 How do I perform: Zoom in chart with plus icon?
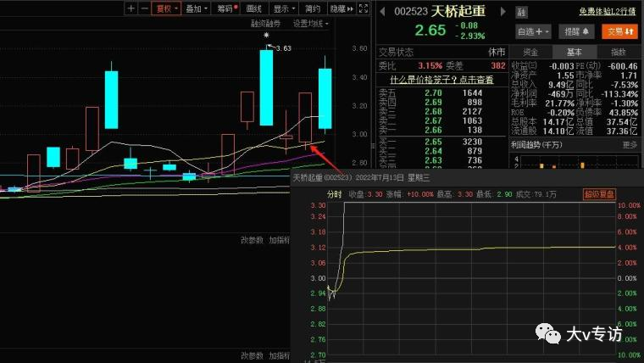(131, 8)
